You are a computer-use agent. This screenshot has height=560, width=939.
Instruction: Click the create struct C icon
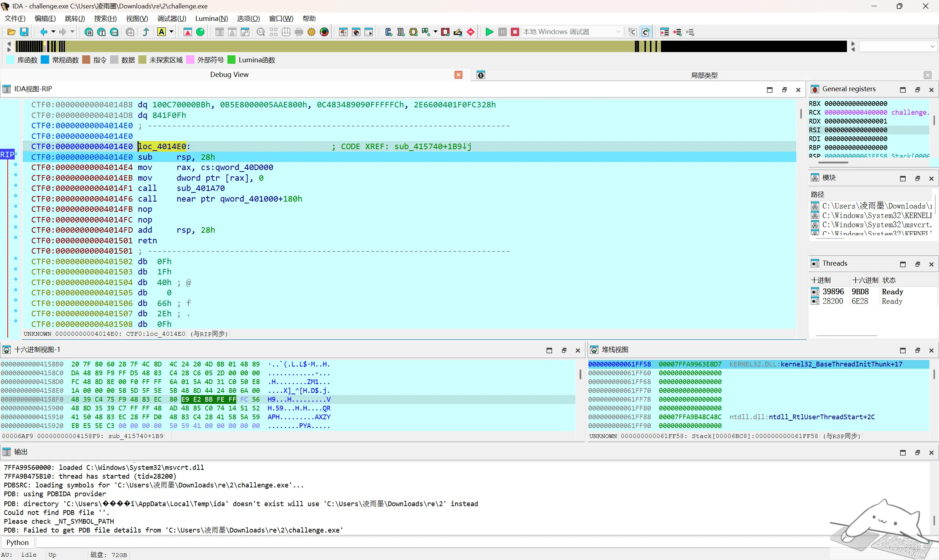coord(388,32)
